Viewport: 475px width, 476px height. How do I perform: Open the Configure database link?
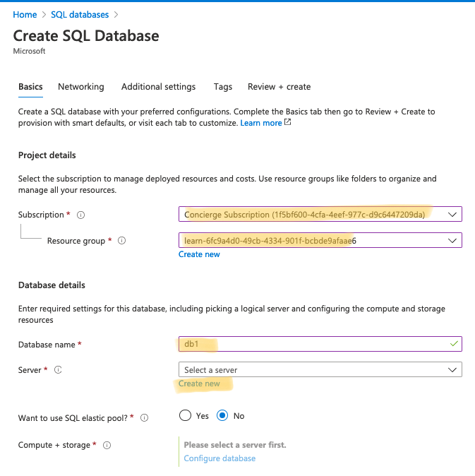[x=220, y=458]
